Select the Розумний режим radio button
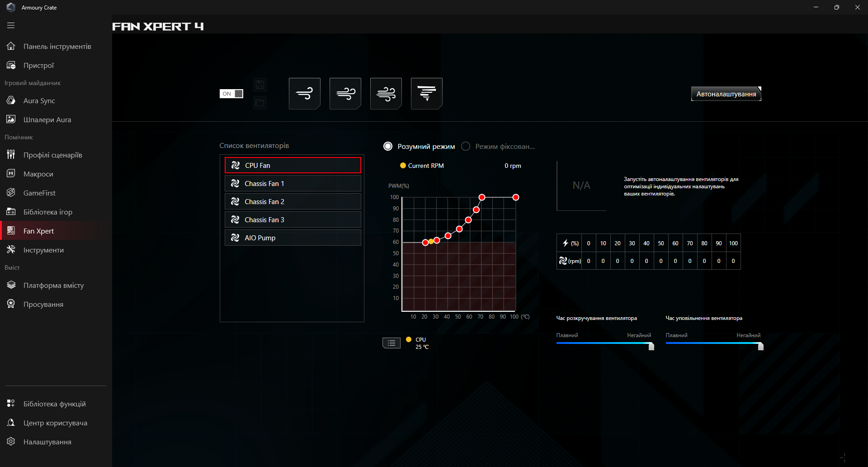This screenshot has width=868, height=467. click(x=388, y=146)
